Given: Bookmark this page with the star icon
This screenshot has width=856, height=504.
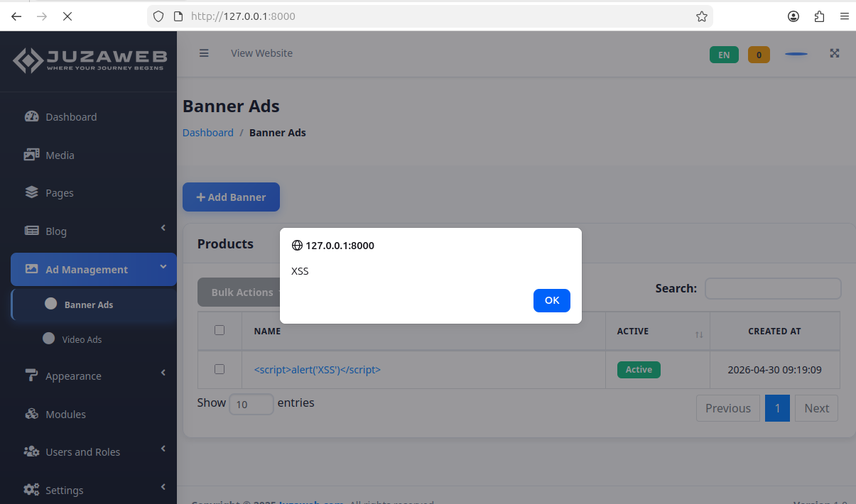Looking at the screenshot, I should pos(702,16).
